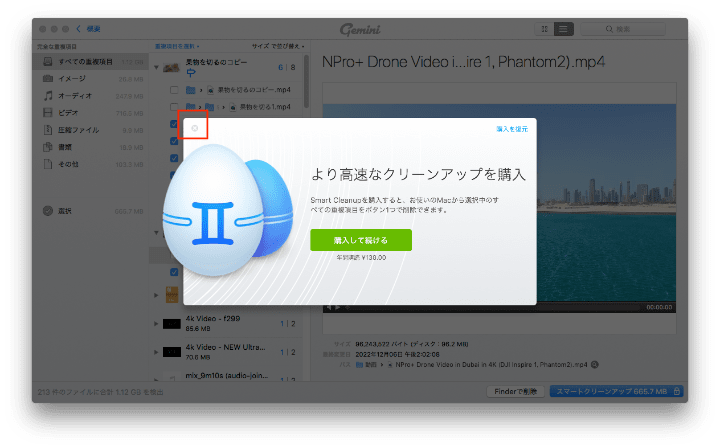This screenshot has width=720, height=448.
Task: Select the 4k Video - f299 row title
Action: 213,319
